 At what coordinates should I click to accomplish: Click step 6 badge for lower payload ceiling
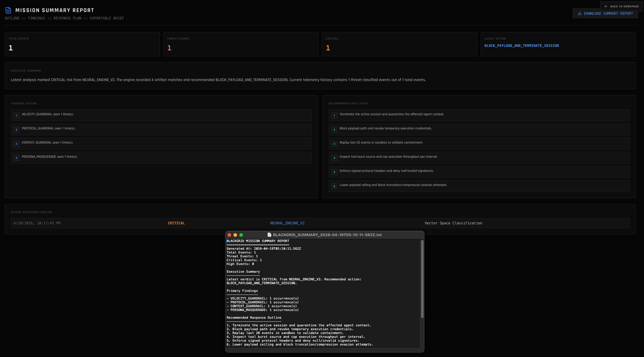pyautogui.click(x=334, y=186)
